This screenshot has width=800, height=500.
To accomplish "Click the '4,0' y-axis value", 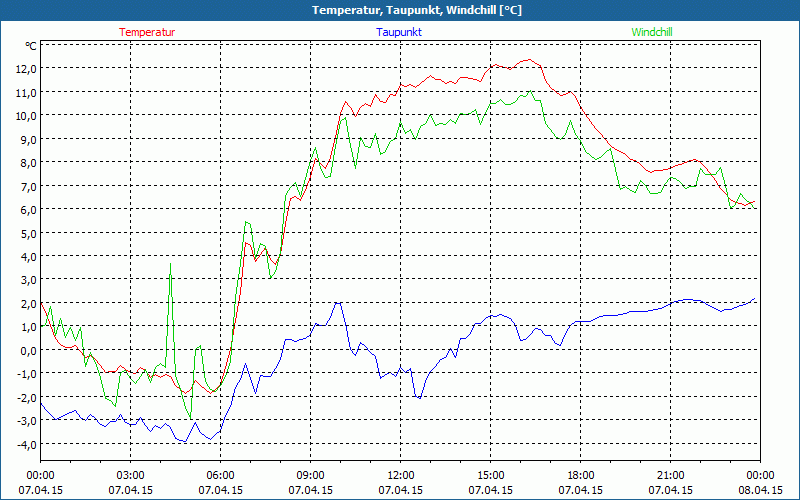I will coord(28,257).
